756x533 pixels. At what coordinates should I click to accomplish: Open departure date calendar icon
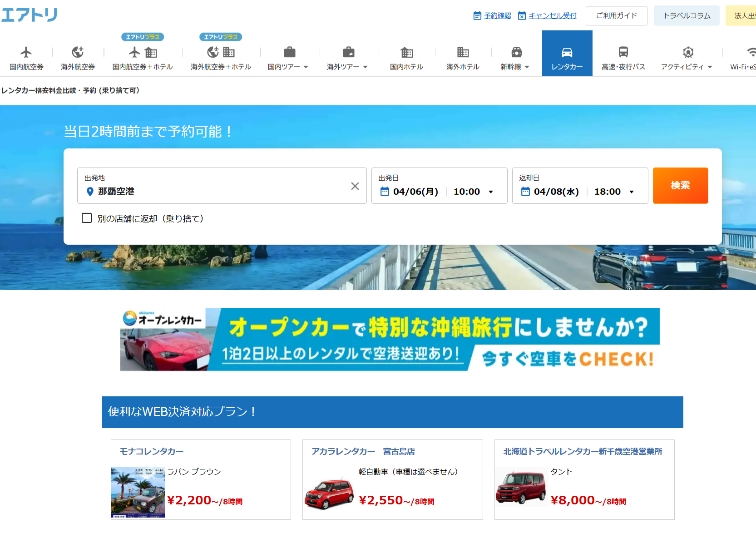385,192
